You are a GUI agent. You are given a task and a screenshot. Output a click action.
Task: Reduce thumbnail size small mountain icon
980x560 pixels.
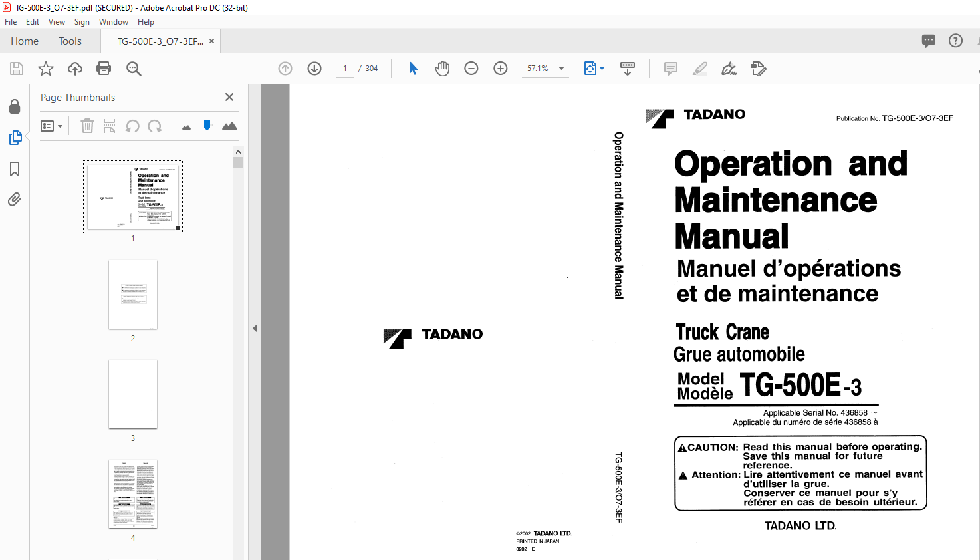click(186, 127)
